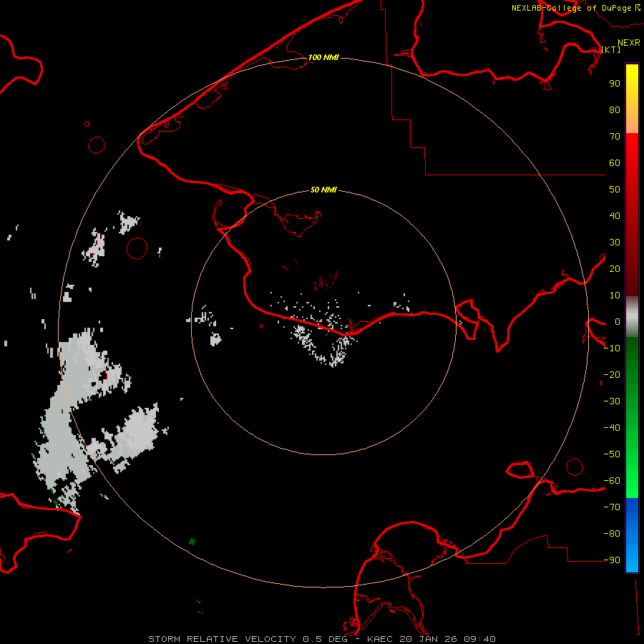Select the -60 value on the velocity scale

612,481
